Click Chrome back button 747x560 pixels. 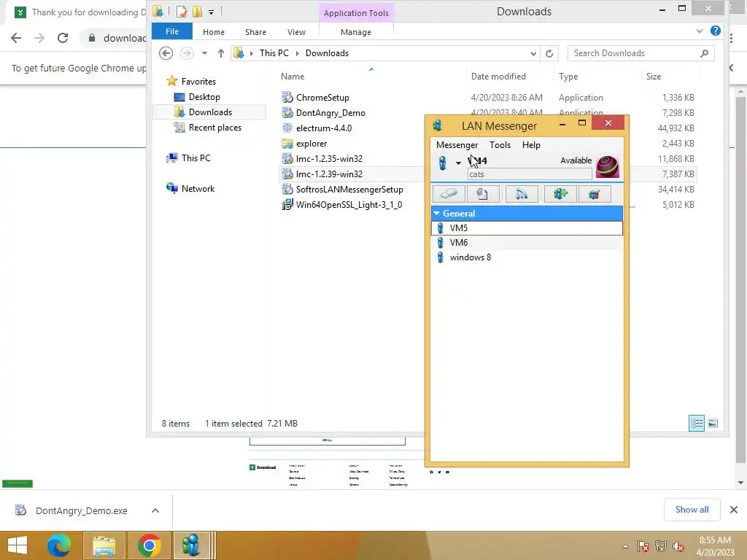pyautogui.click(x=16, y=38)
